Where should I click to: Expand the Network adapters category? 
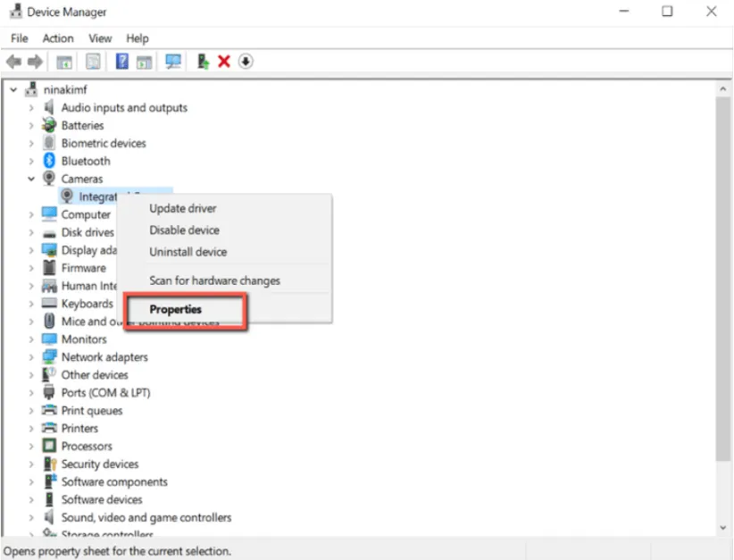point(31,357)
